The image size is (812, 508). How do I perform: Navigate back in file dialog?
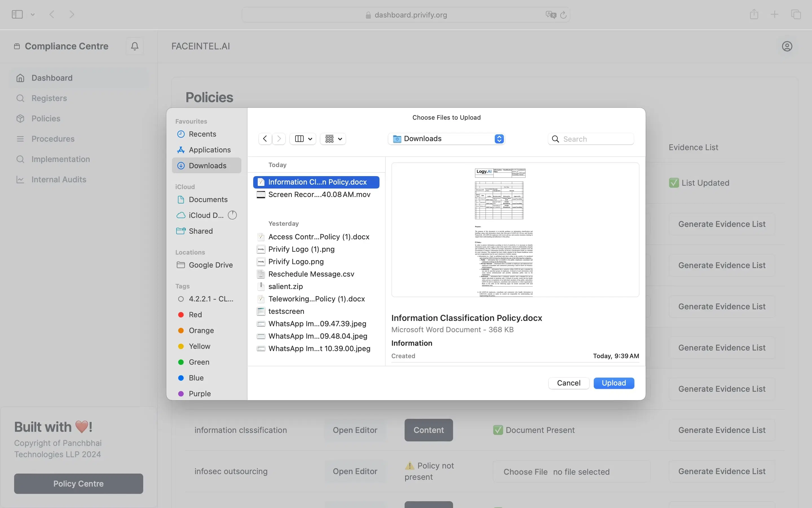pyautogui.click(x=265, y=139)
